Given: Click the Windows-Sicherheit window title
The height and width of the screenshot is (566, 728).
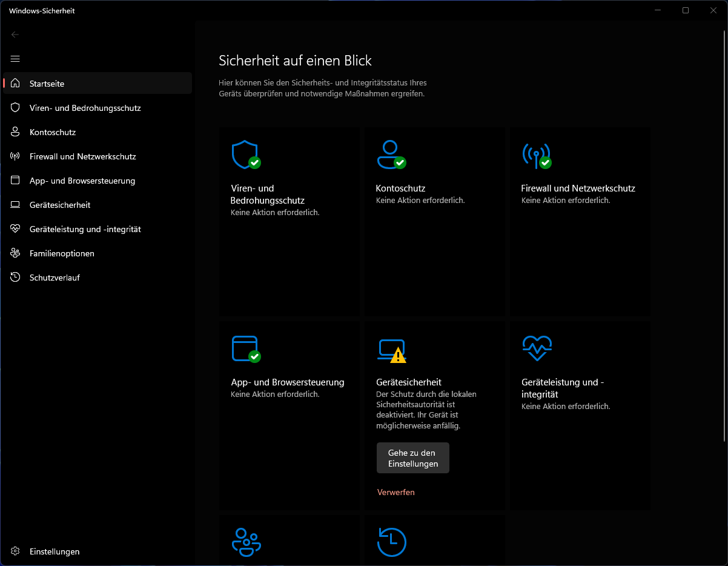Looking at the screenshot, I should 42,10.
